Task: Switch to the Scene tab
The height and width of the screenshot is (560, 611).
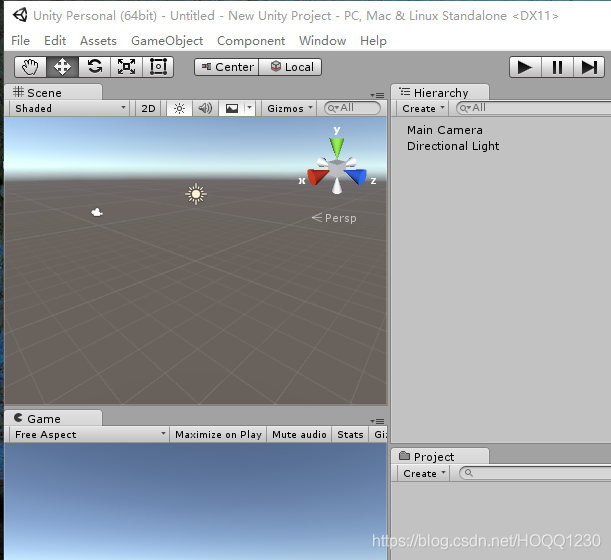Action: [53, 92]
